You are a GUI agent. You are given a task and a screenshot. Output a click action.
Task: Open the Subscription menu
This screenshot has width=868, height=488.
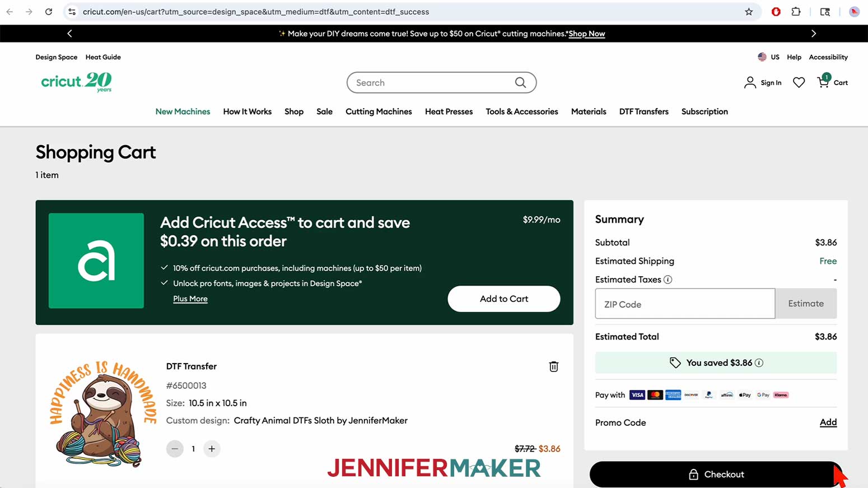click(704, 111)
